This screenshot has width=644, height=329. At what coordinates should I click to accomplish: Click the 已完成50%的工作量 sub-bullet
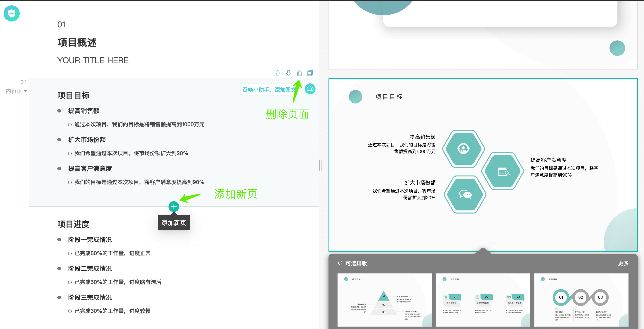pyautogui.click(x=118, y=282)
